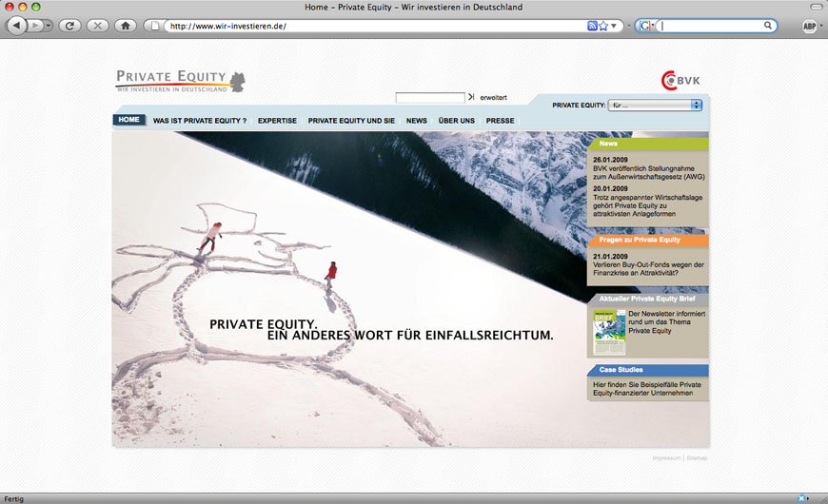828x504 pixels.
Task: Open the NEWS navigation item
Action: 417,121
